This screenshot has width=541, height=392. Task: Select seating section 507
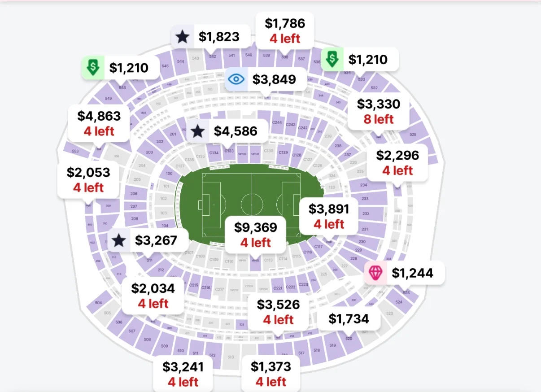pyautogui.click(x=132, y=331)
